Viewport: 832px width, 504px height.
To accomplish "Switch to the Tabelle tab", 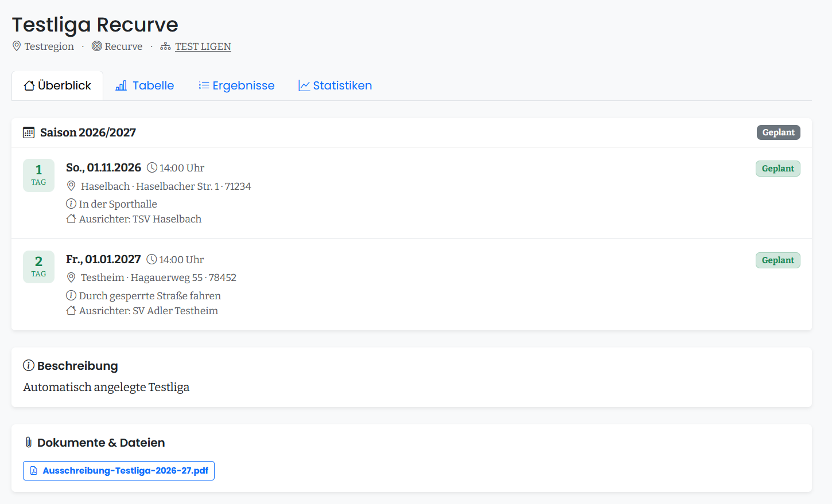I will tap(145, 85).
